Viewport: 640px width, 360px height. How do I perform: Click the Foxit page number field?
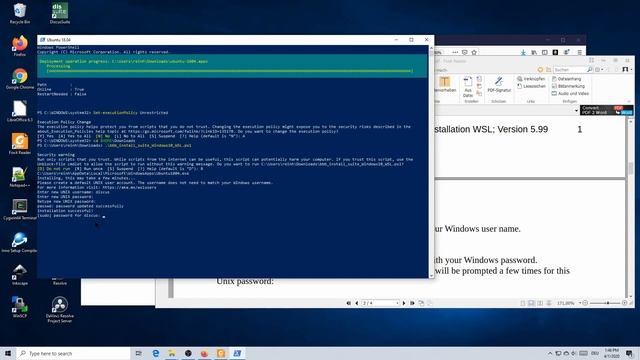tap(380, 303)
